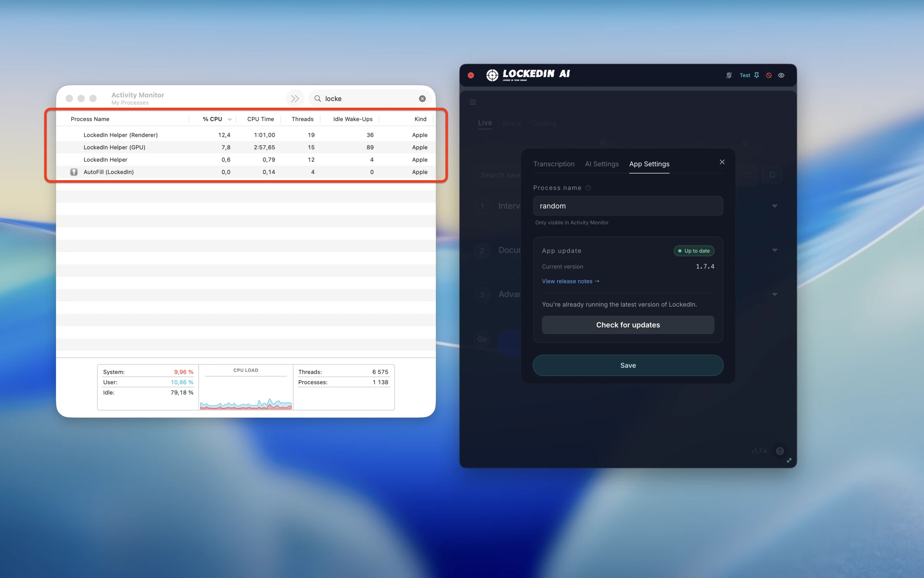Select the Live tab in LockedIn
The width and height of the screenshot is (924, 578).
click(x=485, y=123)
